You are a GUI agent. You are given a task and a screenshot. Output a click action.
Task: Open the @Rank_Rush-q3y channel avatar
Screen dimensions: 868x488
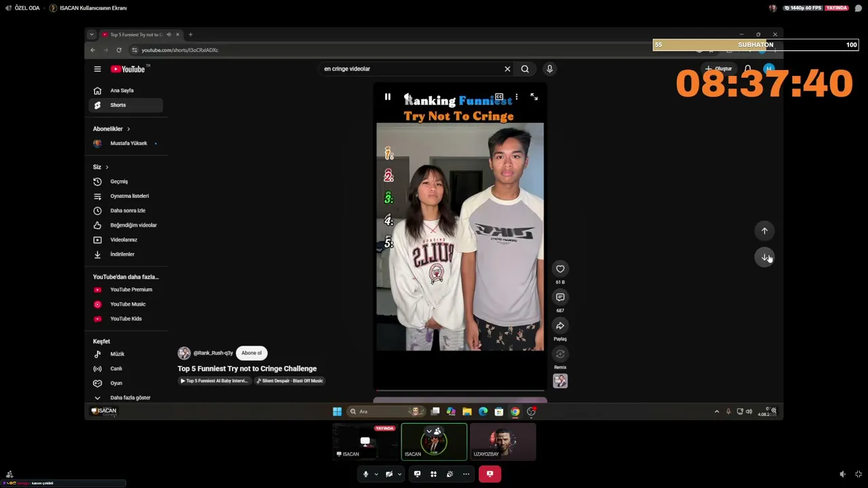(x=184, y=353)
